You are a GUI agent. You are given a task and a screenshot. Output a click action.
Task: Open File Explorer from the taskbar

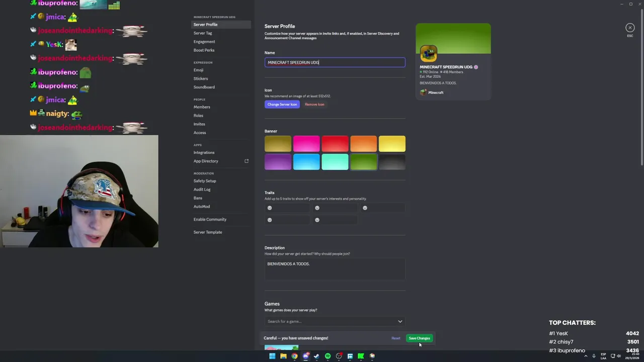[283, 356]
